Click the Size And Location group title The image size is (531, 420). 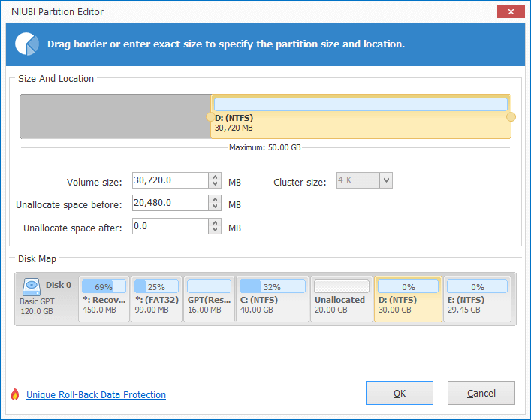point(56,79)
